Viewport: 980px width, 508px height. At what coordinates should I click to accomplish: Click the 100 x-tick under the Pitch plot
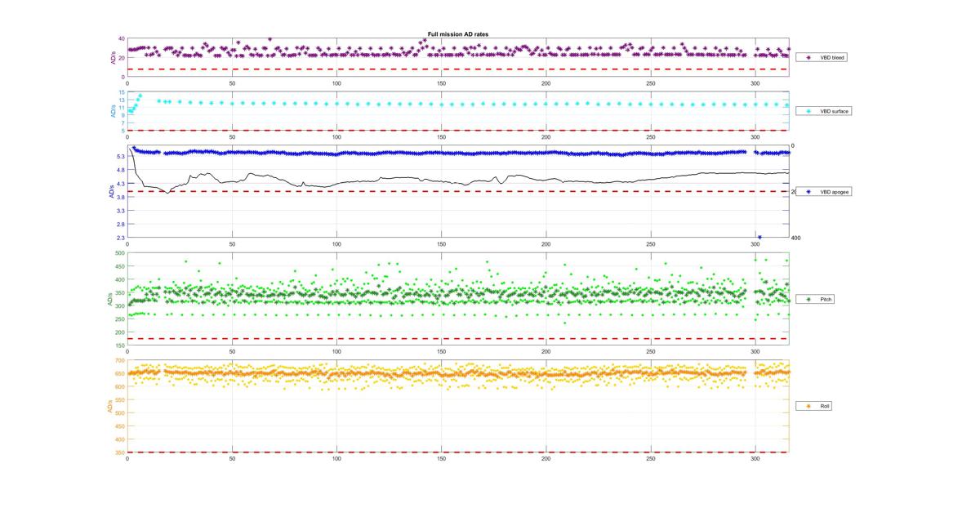336,352
